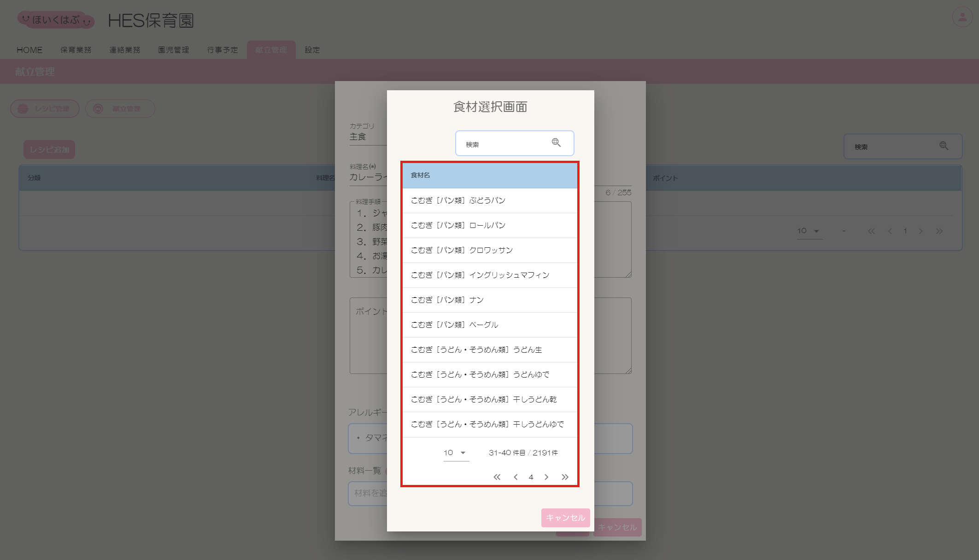Select こむぎ［パン類］ベーグル

(490, 325)
